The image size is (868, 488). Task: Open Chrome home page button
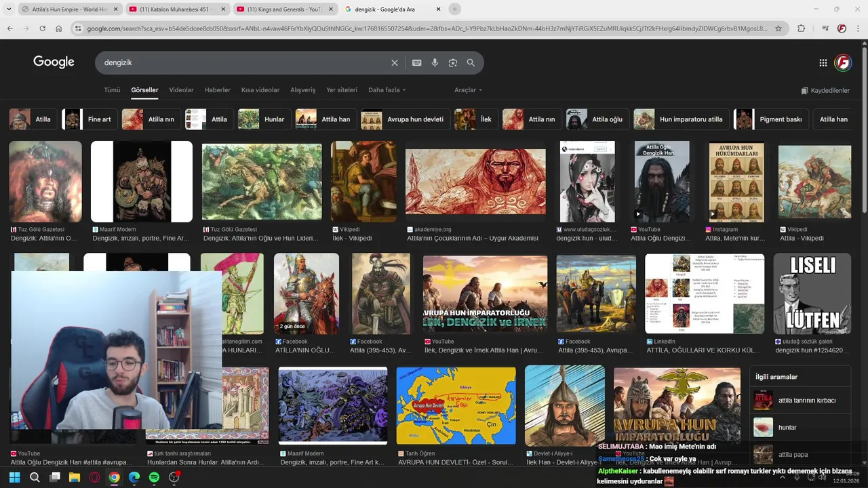click(59, 28)
